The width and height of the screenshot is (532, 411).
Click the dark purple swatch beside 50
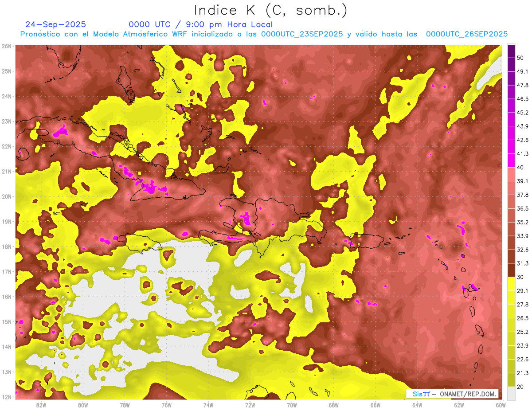(511, 51)
